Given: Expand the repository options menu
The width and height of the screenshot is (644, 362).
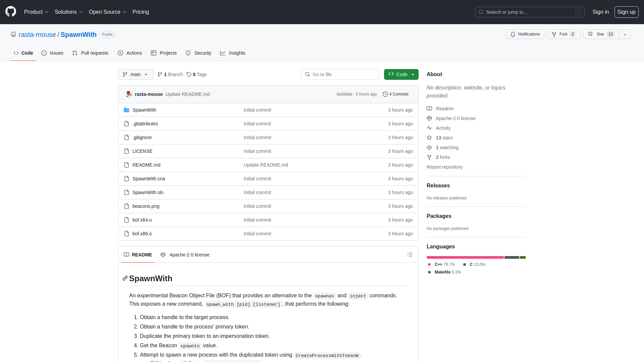Looking at the screenshot, I should point(625,34).
